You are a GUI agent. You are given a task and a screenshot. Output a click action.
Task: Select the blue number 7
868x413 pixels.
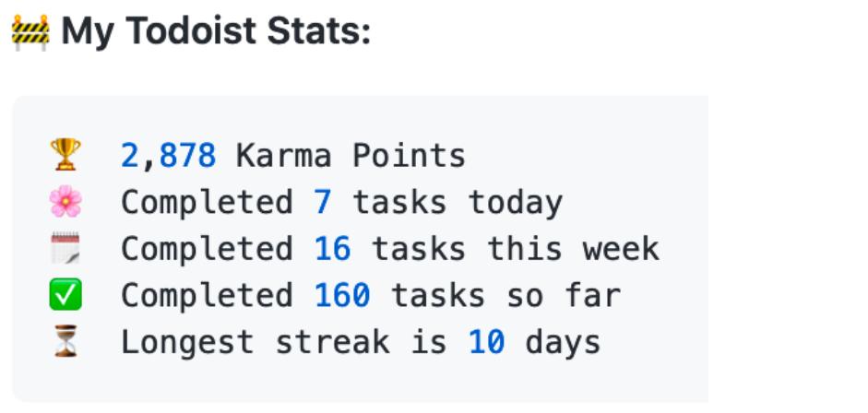click(322, 201)
